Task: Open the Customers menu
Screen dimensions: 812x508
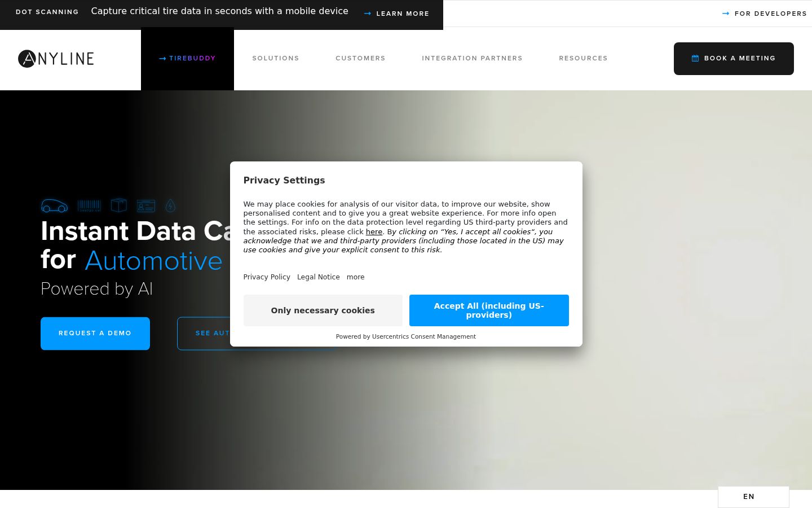Action: point(361,59)
